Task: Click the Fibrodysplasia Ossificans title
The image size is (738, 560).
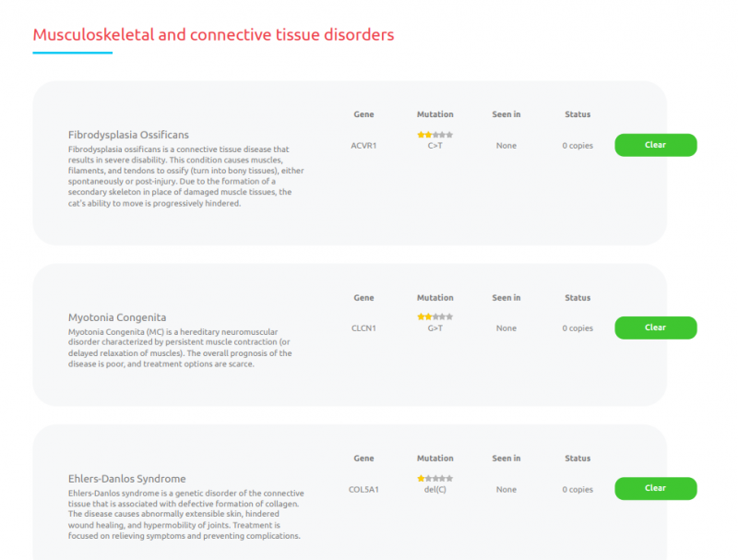Action: point(128,135)
